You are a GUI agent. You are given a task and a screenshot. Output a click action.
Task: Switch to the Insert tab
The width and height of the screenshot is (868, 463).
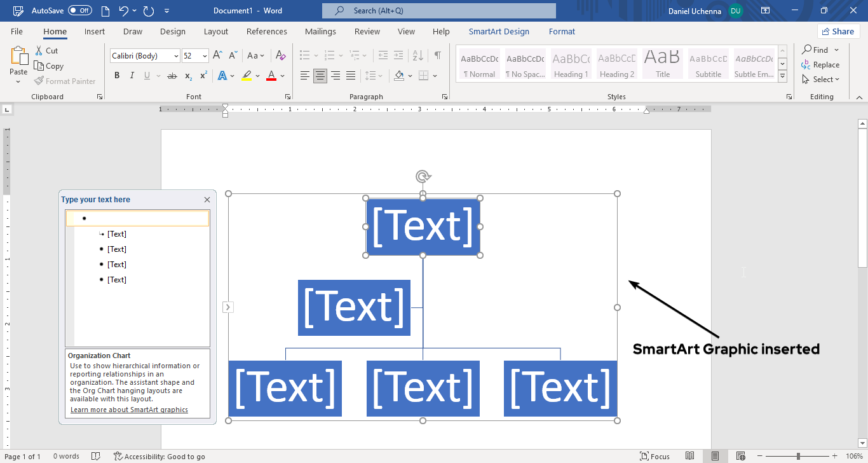(x=95, y=32)
